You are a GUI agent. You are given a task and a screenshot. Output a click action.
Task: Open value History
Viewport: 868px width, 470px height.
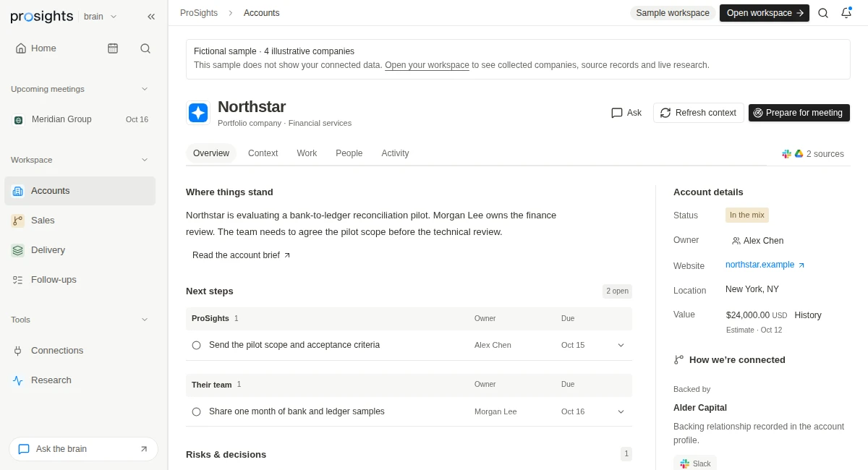point(808,315)
